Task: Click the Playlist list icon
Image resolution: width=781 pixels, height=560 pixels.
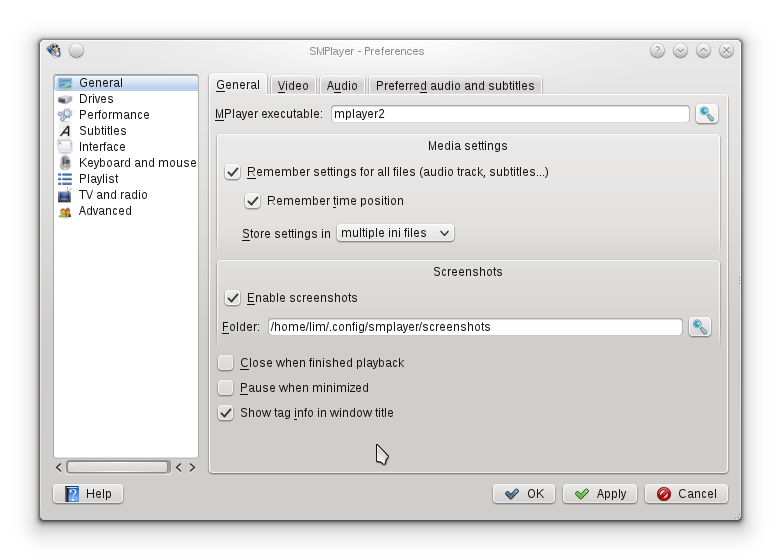Action: [x=65, y=179]
